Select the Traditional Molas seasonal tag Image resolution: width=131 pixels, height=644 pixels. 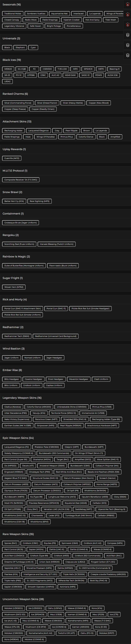[13, 13]
